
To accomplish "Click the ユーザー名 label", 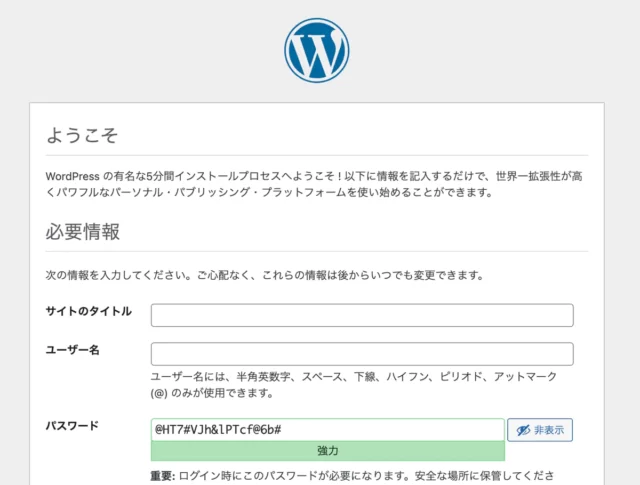I will [73, 350].
